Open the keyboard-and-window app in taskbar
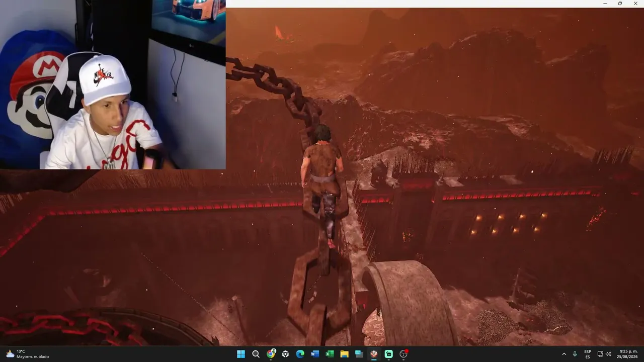 359,354
